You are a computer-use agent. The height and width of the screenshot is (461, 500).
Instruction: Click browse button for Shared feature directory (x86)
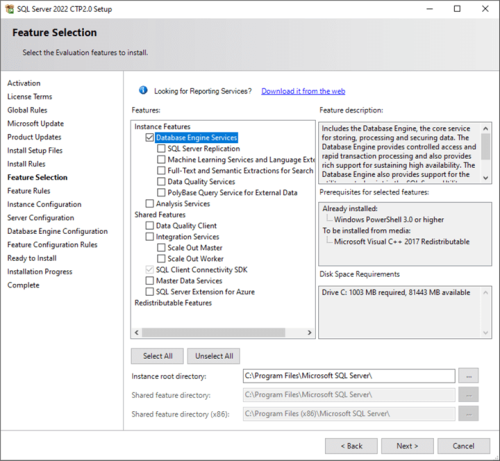pyautogui.click(x=469, y=414)
